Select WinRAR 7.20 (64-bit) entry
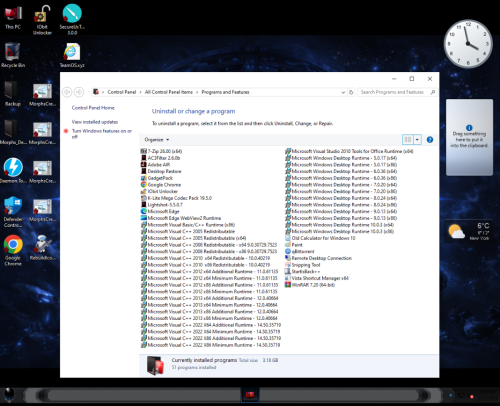The height and width of the screenshot is (406, 500). [x=310, y=285]
